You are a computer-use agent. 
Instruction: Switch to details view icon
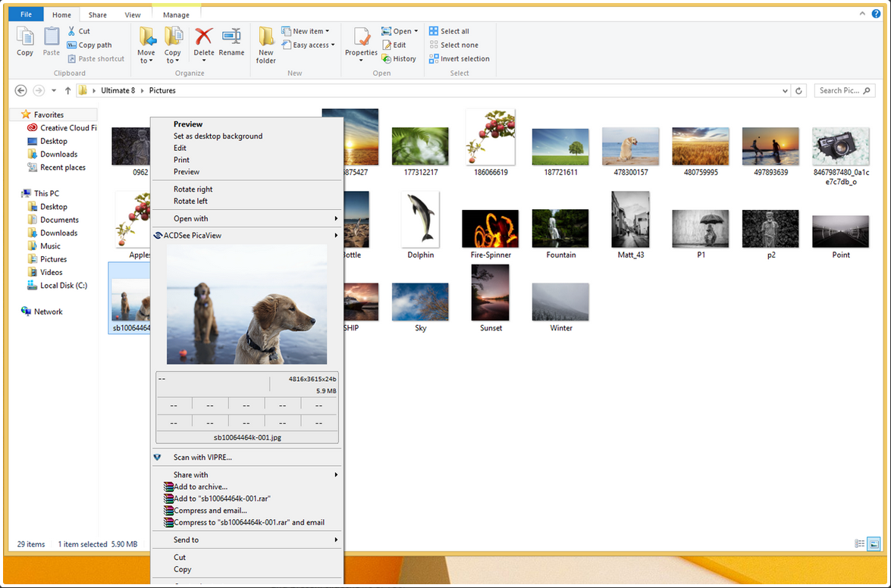tap(859, 543)
